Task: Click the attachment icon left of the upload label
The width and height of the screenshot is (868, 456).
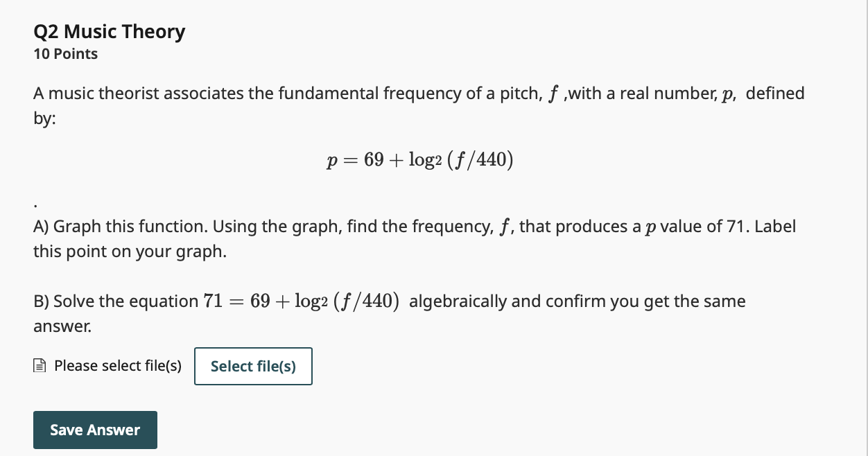Action: click(40, 365)
